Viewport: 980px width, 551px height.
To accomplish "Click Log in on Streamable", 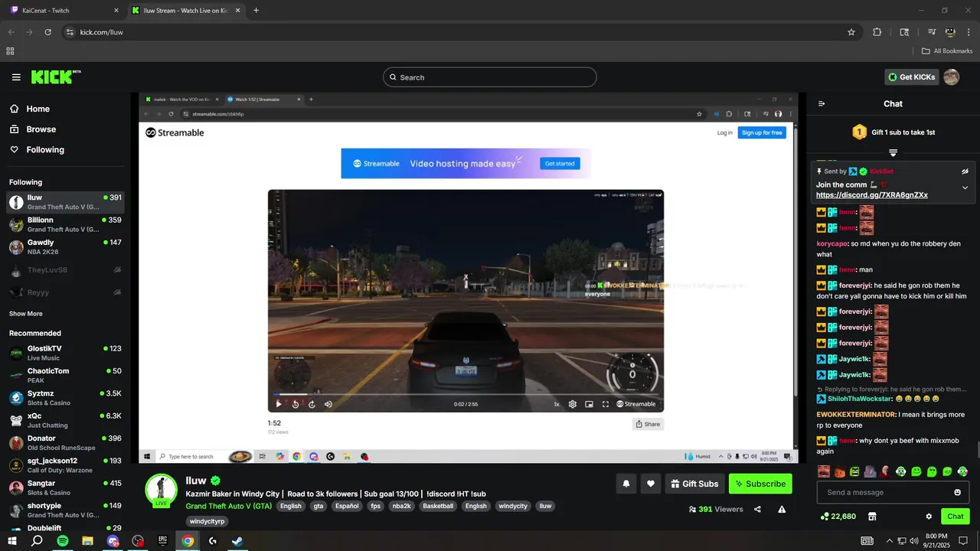I will pos(724,132).
